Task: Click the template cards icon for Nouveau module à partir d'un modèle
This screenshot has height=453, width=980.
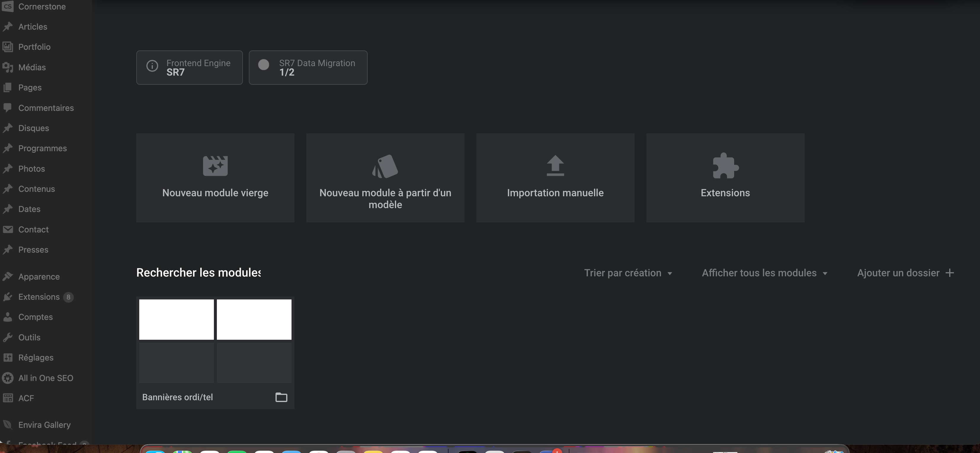Action: tap(385, 166)
